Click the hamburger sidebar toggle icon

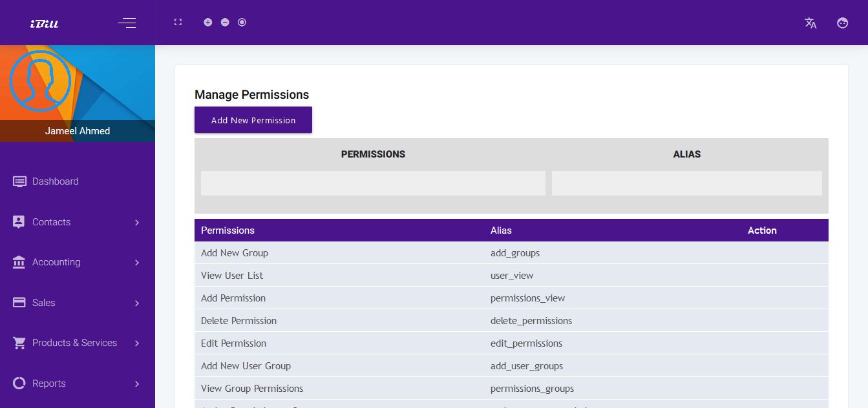point(127,23)
